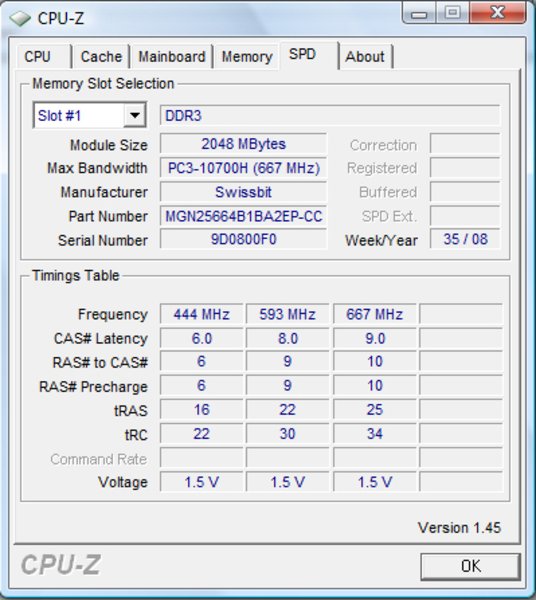The width and height of the screenshot is (536, 600).
Task: Open the Cache tab
Action: tap(101, 57)
